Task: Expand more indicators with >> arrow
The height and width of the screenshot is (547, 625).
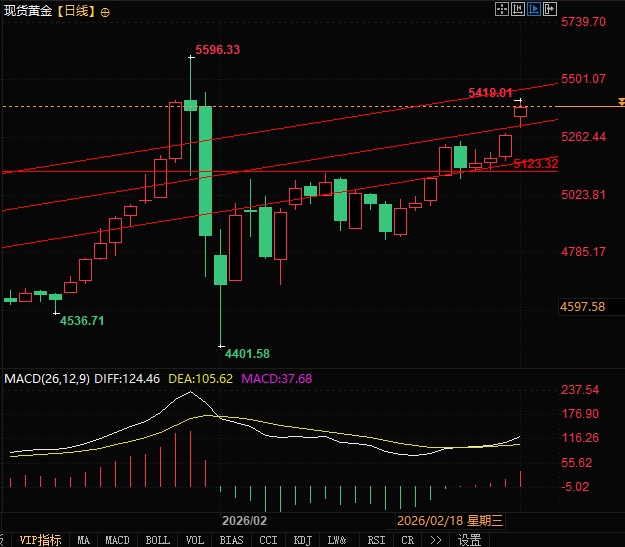Action: click(436, 540)
